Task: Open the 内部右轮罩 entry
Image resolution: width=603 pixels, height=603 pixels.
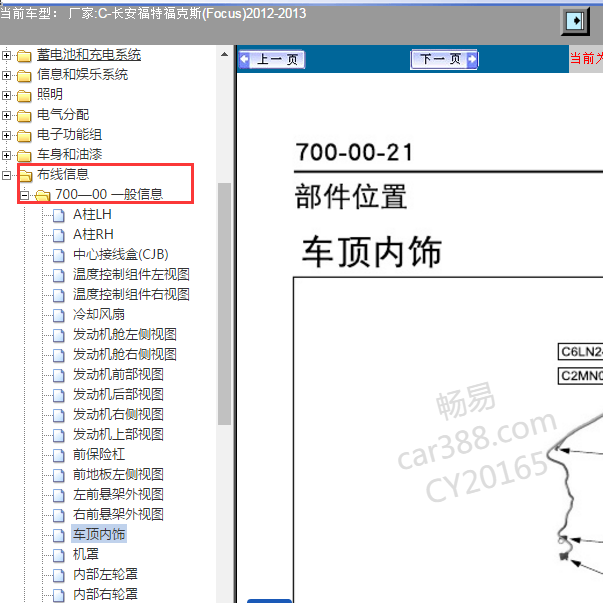Action: [105, 595]
